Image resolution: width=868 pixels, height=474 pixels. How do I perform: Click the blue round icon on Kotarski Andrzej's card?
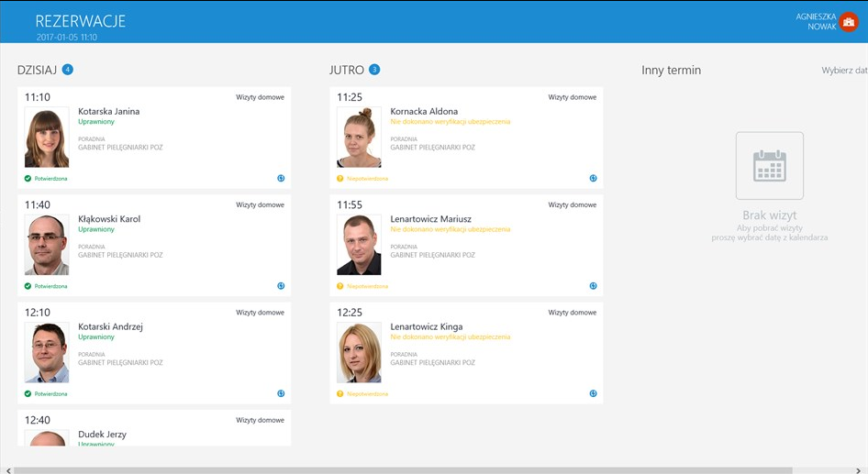coord(281,393)
